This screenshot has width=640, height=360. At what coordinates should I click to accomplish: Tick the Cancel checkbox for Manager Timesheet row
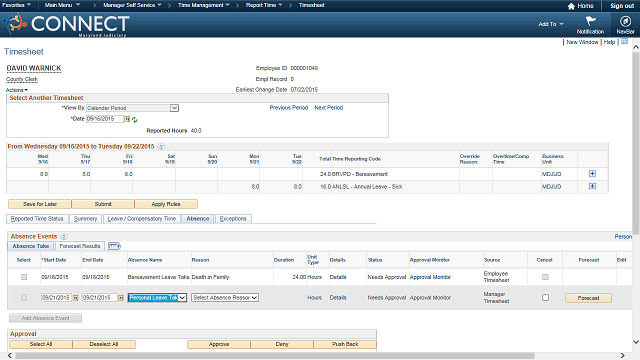pos(545,298)
